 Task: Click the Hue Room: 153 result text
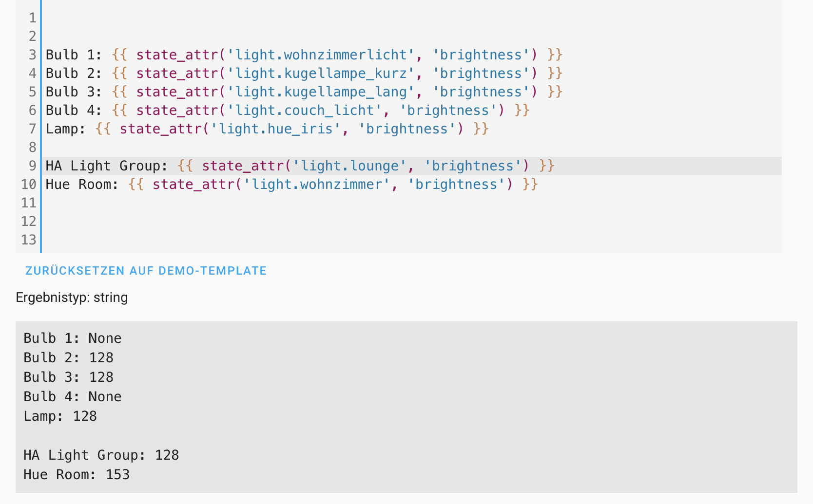pyautogui.click(x=77, y=474)
